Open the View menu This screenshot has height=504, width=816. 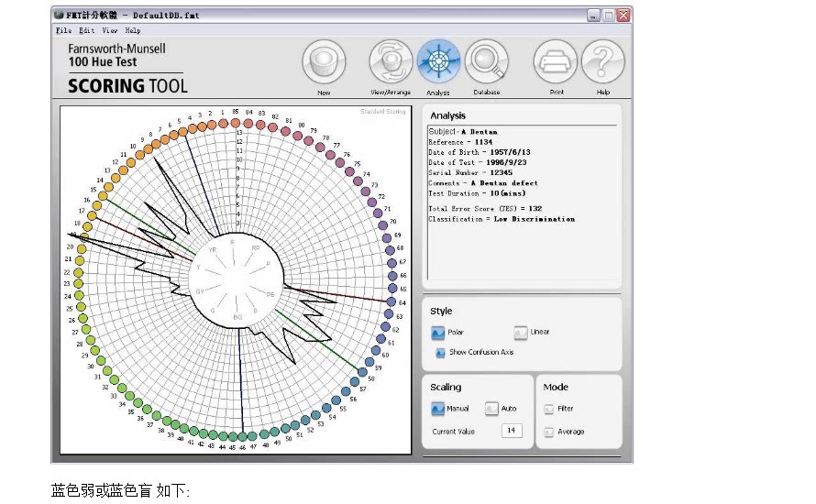(x=110, y=30)
